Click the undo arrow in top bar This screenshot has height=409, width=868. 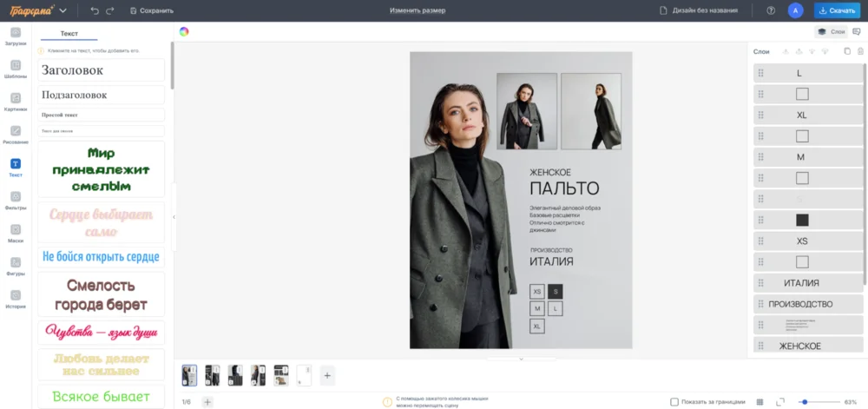pyautogui.click(x=95, y=10)
